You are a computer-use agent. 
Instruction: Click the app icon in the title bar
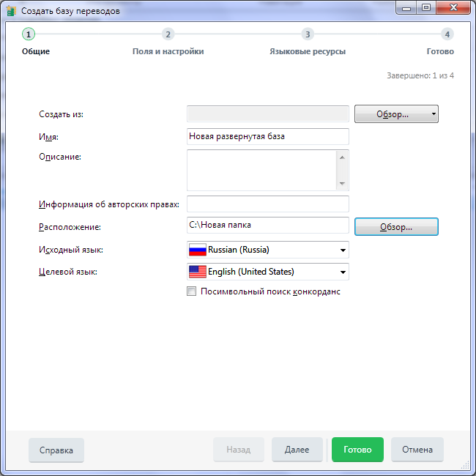pyautogui.click(x=11, y=11)
